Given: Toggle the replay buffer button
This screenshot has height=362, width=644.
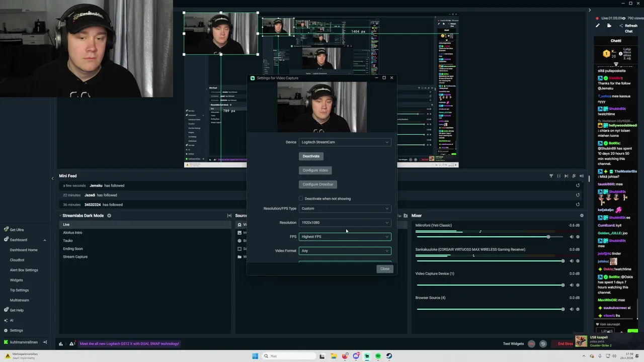Looking at the screenshot, I should point(543,344).
